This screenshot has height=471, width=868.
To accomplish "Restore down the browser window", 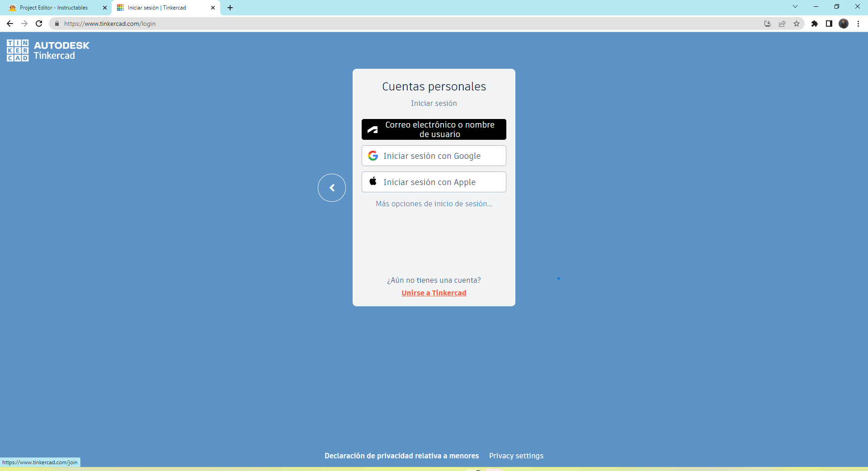I will [x=837, y=6].
